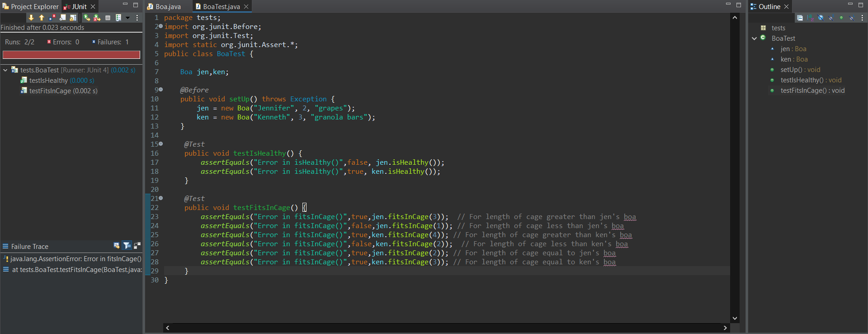
Task: Stop the JUnit test run
Action: 108,18
